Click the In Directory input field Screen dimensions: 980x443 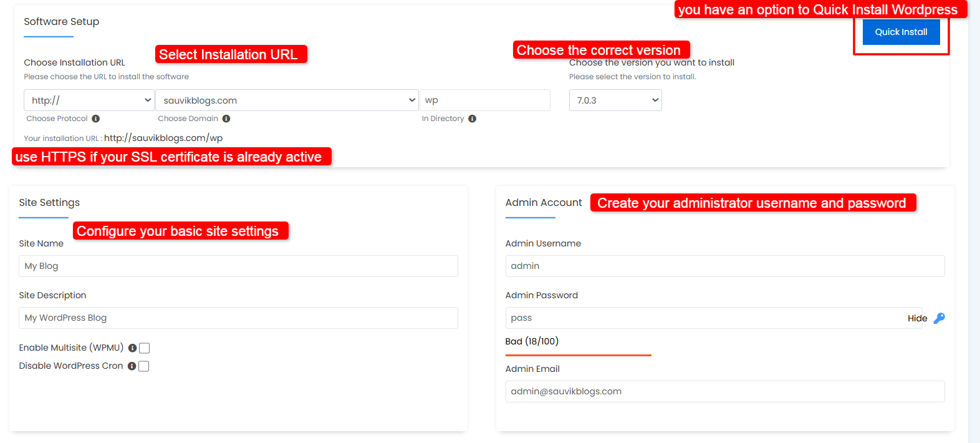click(x=485, y=100)
